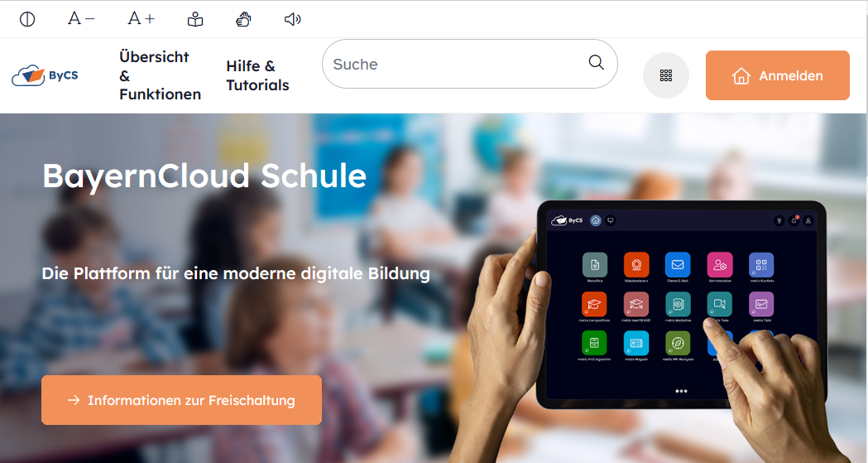
Task: Click the grey WebOffice document icon
Action: (595, 265)
